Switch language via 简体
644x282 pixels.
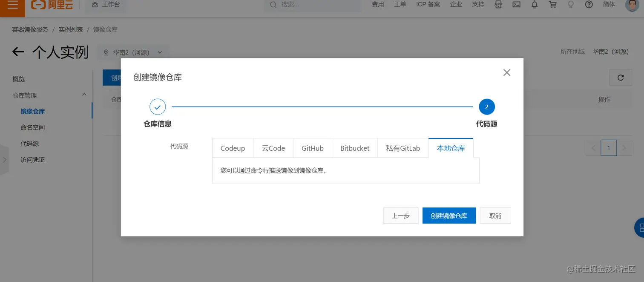(x=609, y=5)
